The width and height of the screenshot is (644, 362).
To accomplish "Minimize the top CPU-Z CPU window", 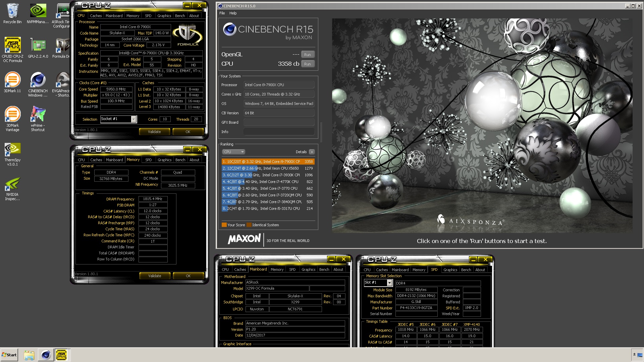I will [187, 5].
